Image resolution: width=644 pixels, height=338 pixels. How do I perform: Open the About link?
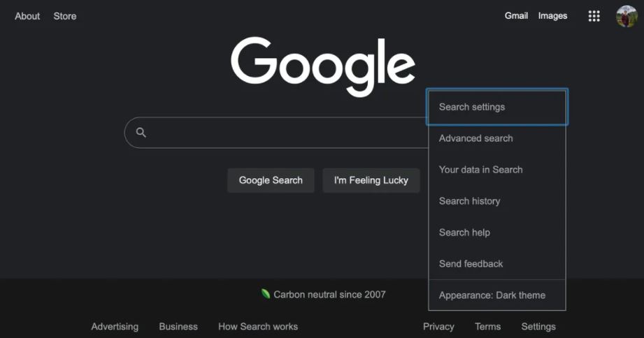pyautogui.click(x=27, y=16)
